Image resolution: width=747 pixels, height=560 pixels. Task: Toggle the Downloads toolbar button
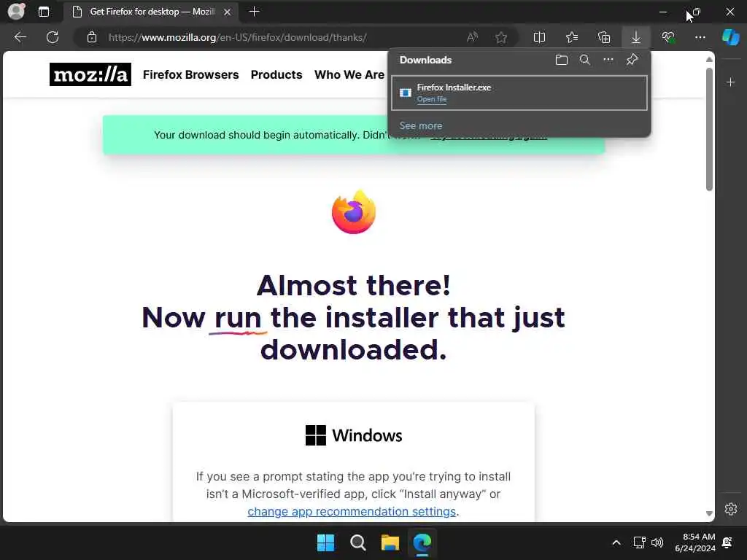(636, 37)
